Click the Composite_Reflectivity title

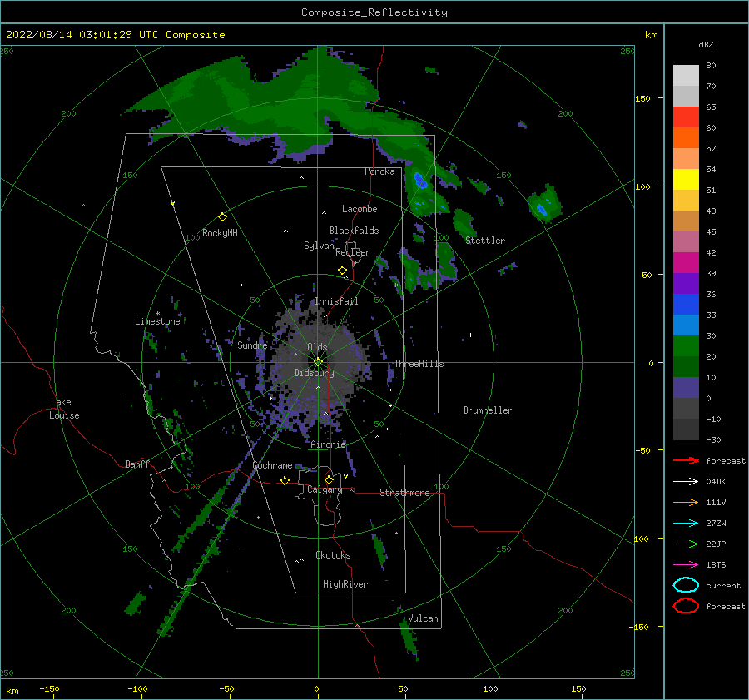pos(374,12)
